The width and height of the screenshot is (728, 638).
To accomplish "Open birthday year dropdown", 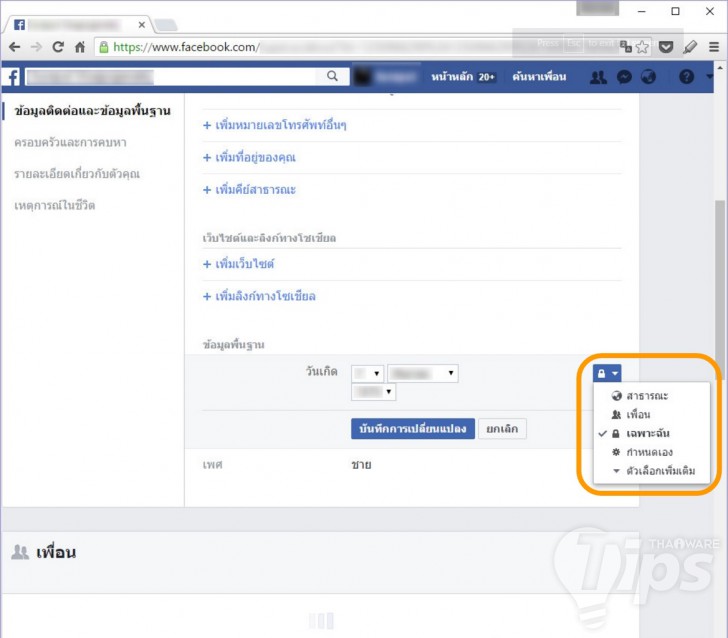I will click(374, 392).
